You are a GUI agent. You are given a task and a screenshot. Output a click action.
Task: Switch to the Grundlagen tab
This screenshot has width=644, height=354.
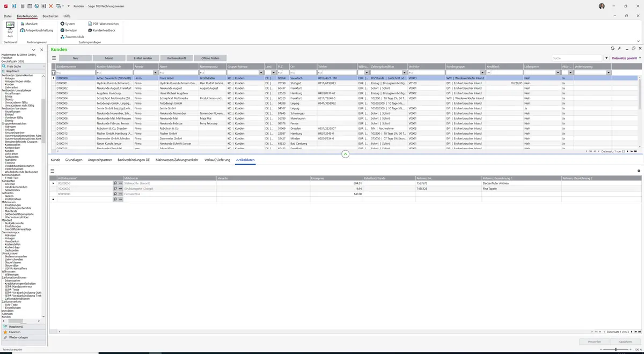74,160
